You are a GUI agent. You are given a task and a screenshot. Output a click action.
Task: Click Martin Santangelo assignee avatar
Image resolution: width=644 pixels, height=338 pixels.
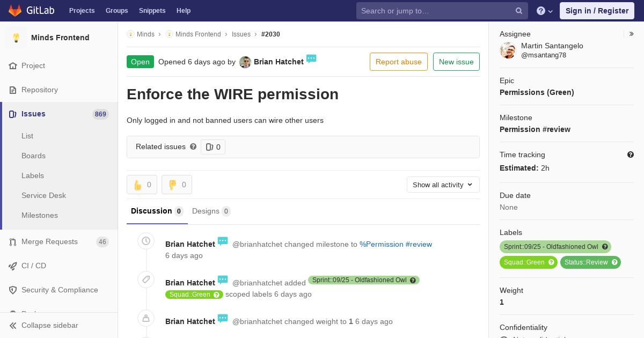[508, 50]
